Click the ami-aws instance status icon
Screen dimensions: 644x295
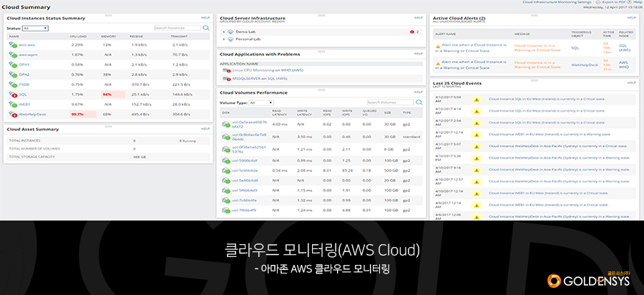[x=13, y=45]
